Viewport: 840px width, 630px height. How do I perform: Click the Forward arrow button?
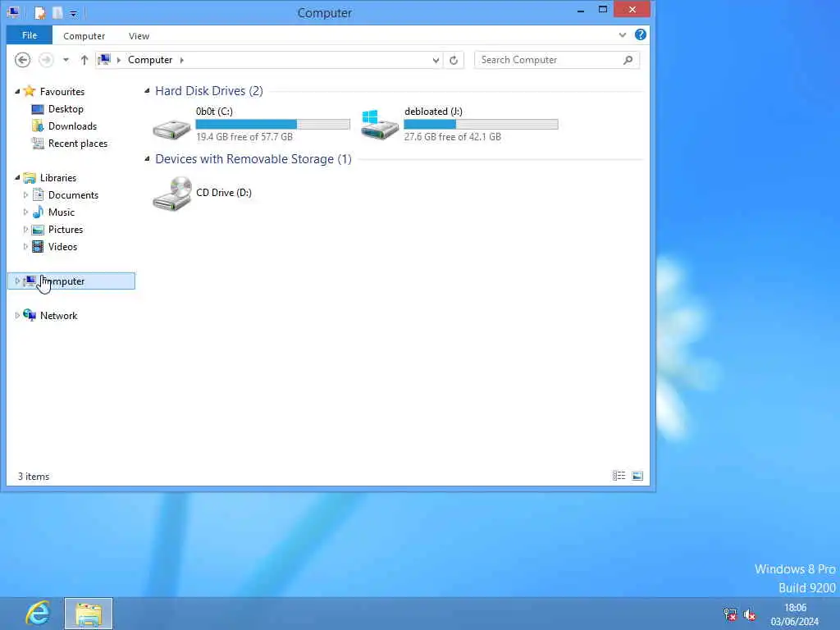[x=46, y=60]
